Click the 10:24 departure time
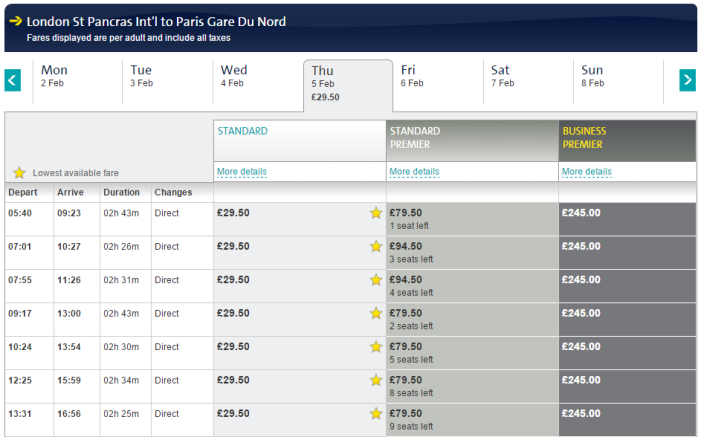This screenshot has width=702, height=437. [20, 347]
